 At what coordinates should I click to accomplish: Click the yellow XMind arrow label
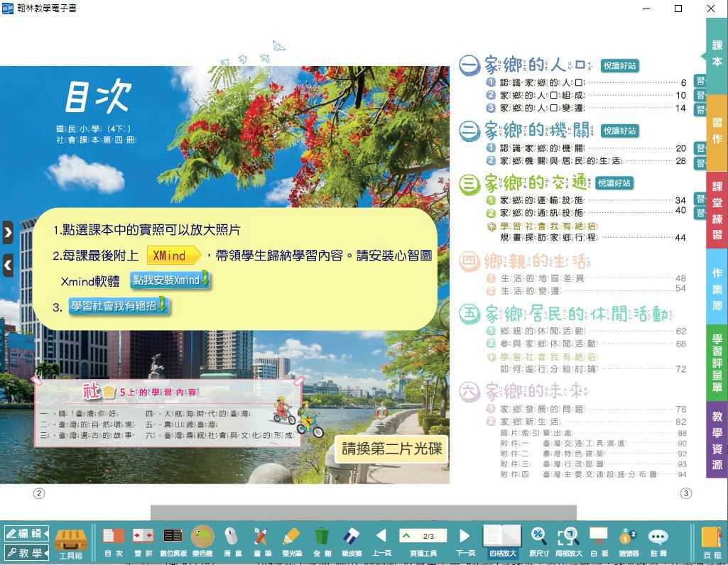[x=173, y=255]
